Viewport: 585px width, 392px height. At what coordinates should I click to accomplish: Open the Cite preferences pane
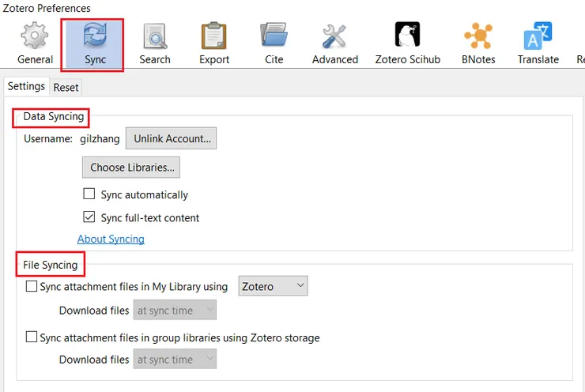[274, 44]
